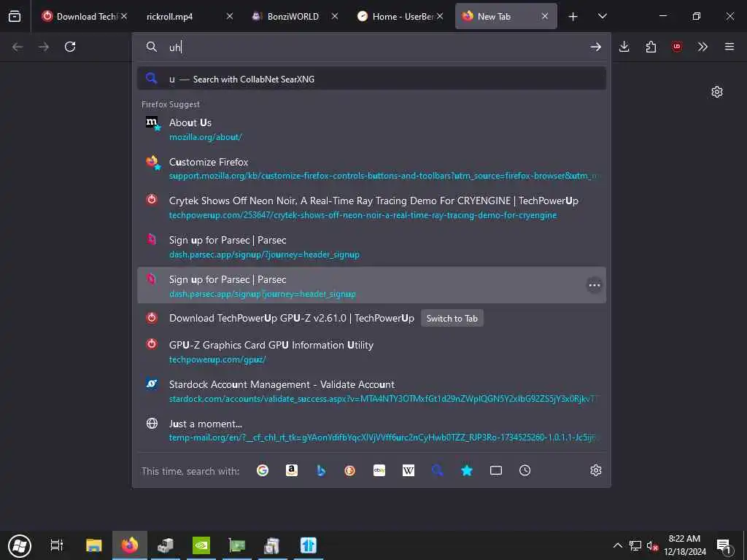Open Stardock Account Management suggestion
747x560 pixels.
click(x=371, y=391)
